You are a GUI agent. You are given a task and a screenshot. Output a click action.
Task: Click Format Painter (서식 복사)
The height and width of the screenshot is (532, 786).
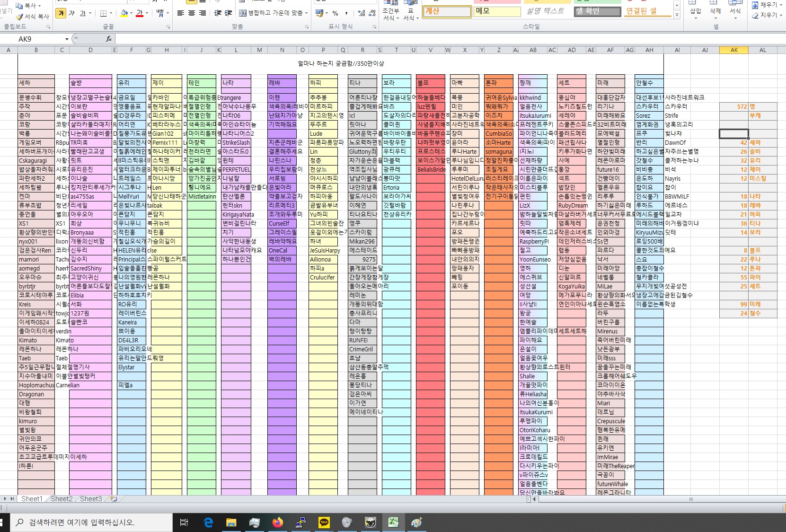click(33, 17)
